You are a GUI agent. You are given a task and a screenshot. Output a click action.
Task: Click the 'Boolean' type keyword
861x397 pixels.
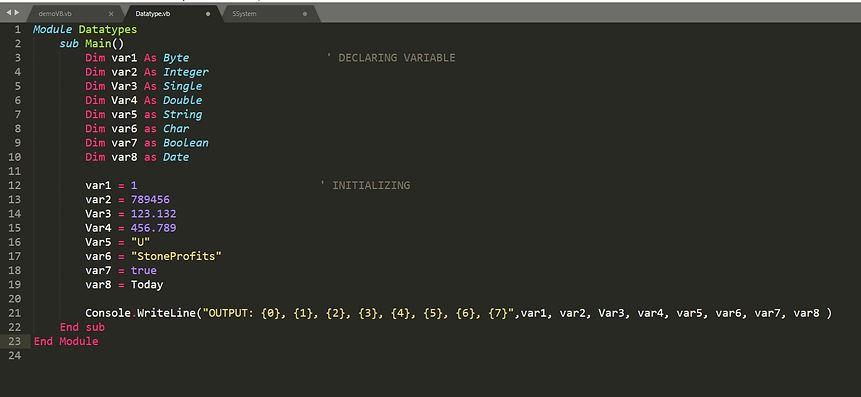tap(186, 143)
